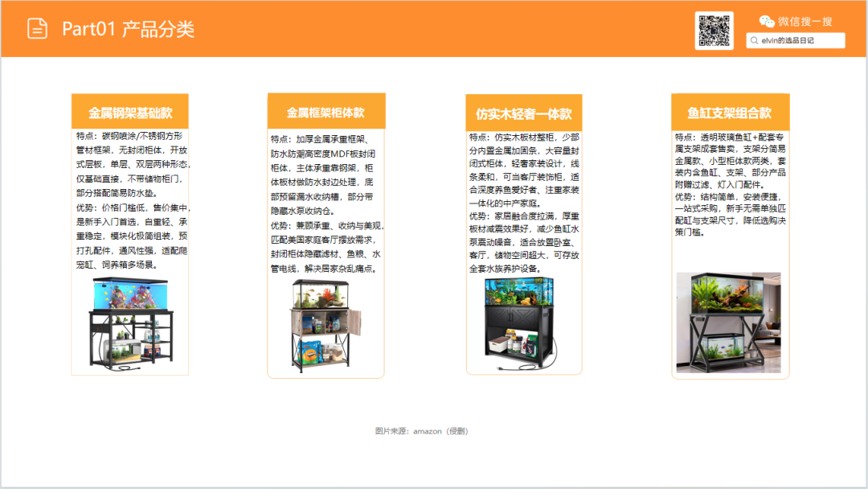Click the magnifier icon in search box
Viewport: 868px width, 489px height.
pyautogui.click(x=754, y=40)
